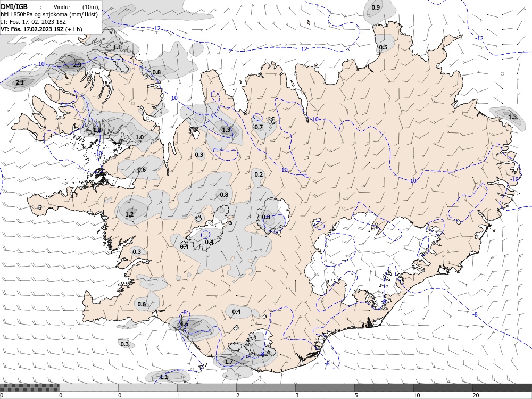Screen dimensions: 532x399
Task: Click the DMI/IGB title text
Action: pyautogui.click(x=14, y=6)
